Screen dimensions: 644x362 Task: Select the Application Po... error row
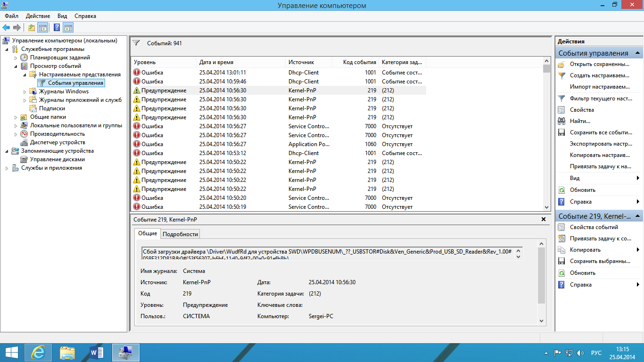[x=278, y=144]
